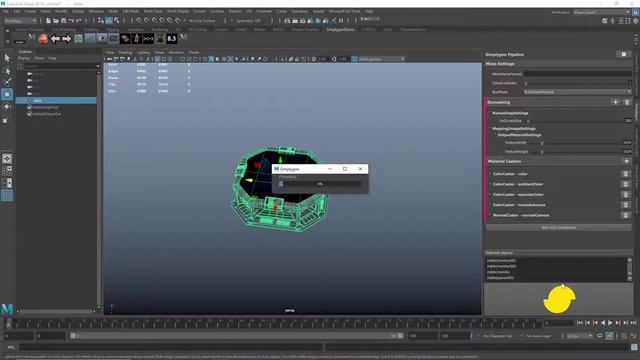Viewport: 640px width, 360px height.
Task: Save the scene with the disk icon
Action: [x=63, y=20]
